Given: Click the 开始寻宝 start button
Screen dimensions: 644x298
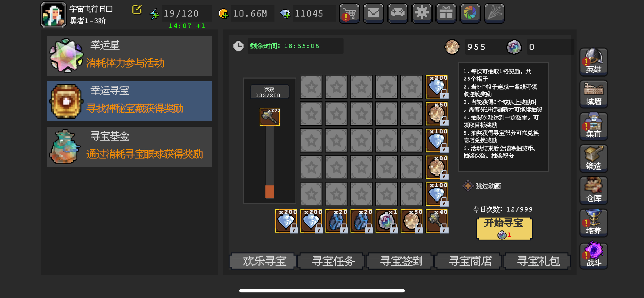Looking at the screenshot, I should click(x=504, y=228).
